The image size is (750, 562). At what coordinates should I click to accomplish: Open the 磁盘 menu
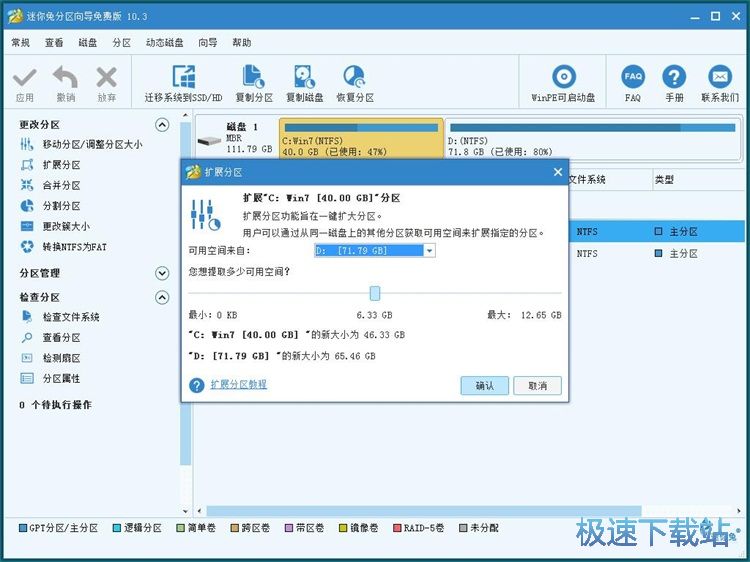pos(88,43)
